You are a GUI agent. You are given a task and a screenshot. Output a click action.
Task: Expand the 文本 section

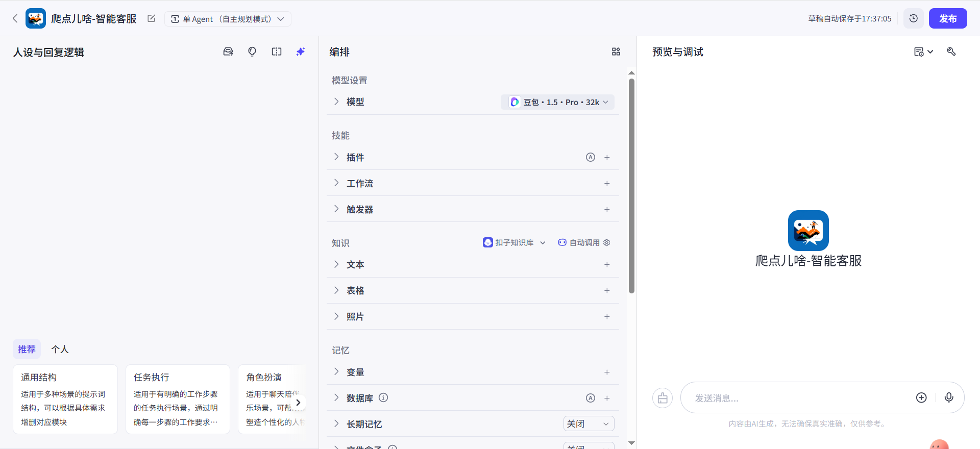point(336,264)
